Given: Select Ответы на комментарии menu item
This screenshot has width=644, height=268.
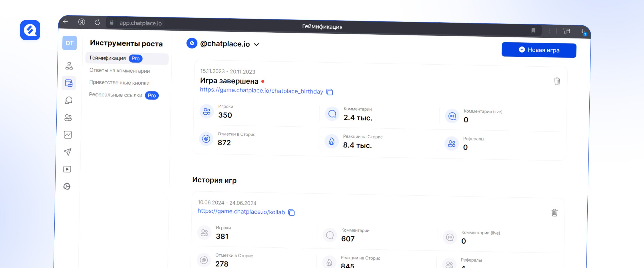Looking at the screenshot, I should [x=119, y=71].
